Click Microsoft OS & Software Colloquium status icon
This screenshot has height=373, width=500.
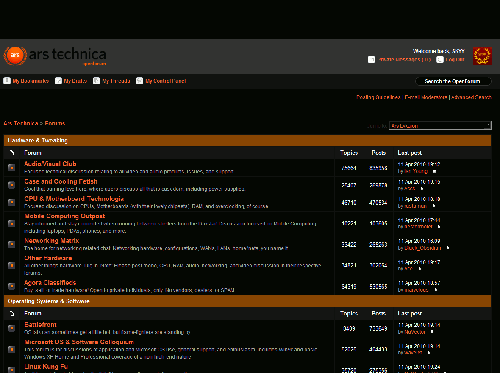point(12,349)
